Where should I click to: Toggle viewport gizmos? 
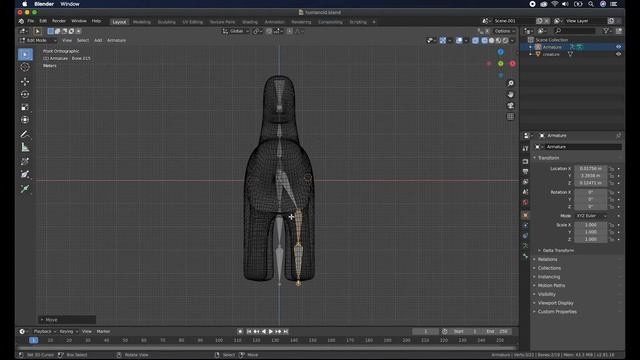443,40
